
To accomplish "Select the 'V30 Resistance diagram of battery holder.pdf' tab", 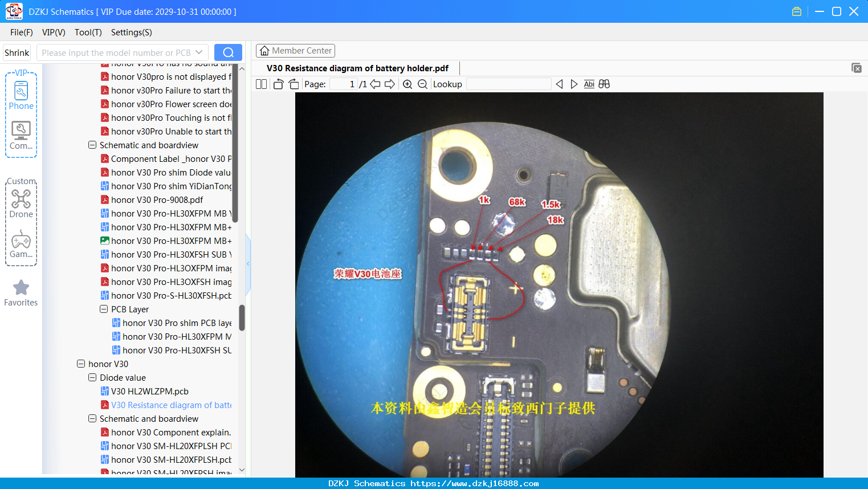I will pyautogui.click(x=357, y=68).
